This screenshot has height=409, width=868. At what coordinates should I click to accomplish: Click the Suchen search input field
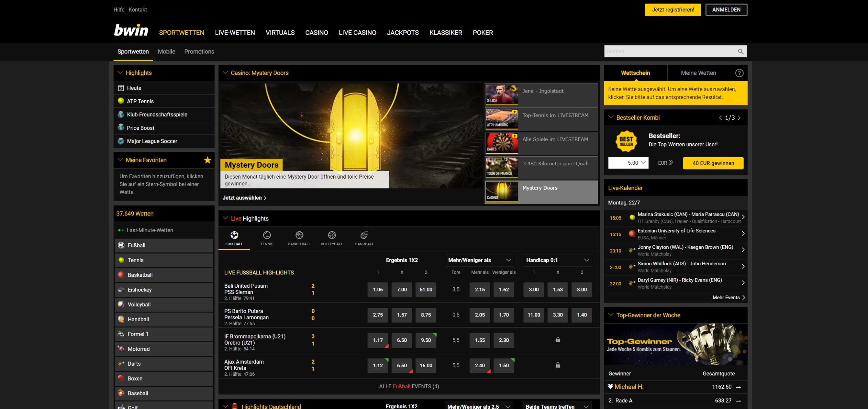pos(668,52)
